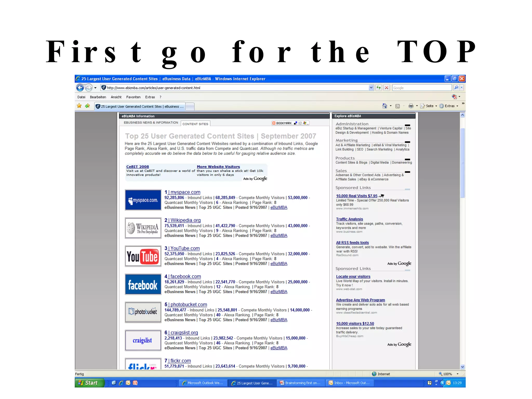Open the Favoriten menu

point(133,97)
